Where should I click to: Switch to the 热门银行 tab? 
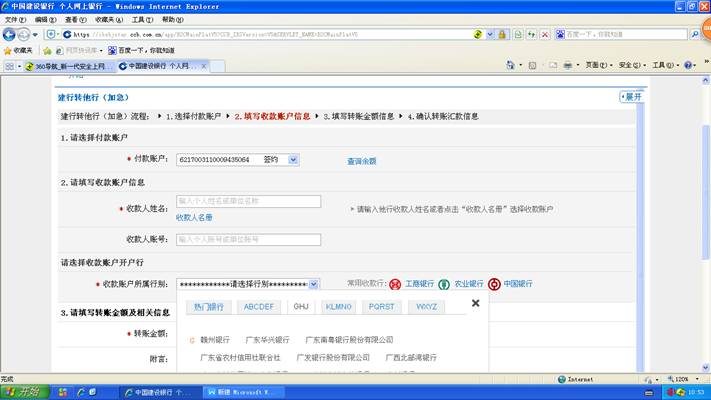click(x=209, y=306)
